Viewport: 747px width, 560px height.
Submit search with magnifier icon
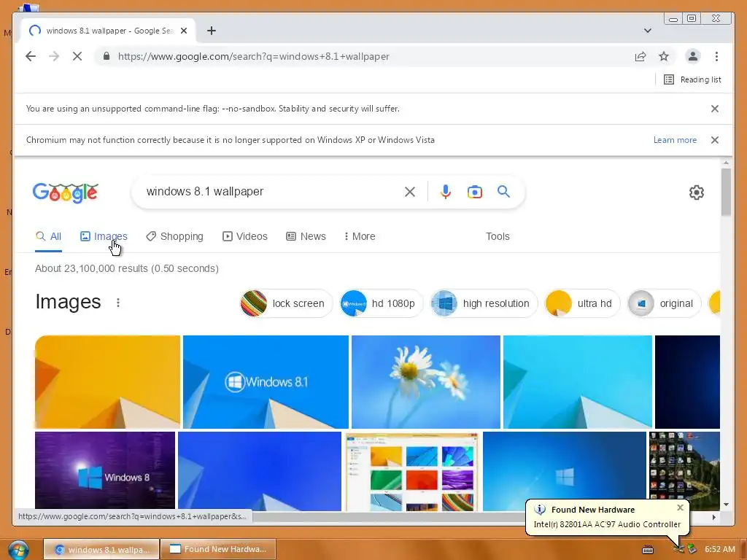coord(503,192)
